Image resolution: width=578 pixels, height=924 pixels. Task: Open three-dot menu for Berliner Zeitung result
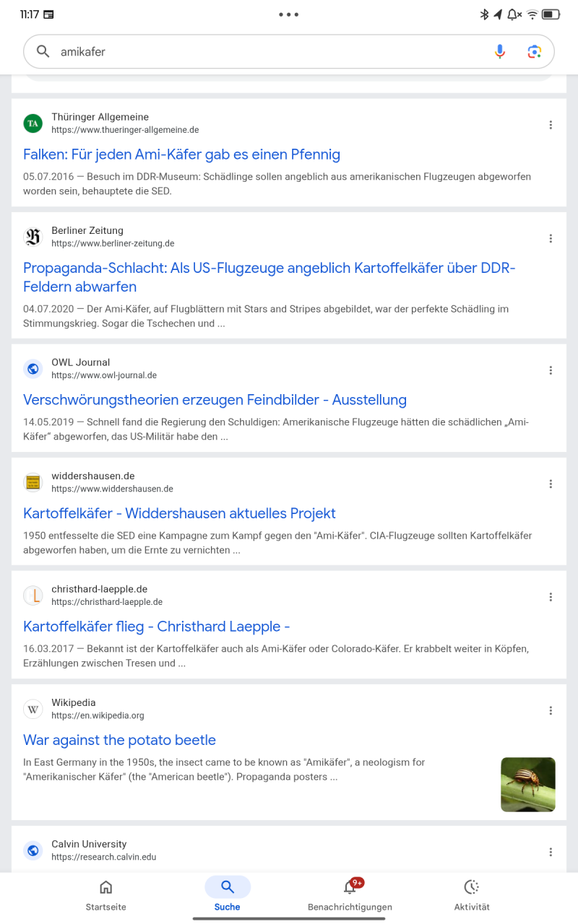[551, 238]
